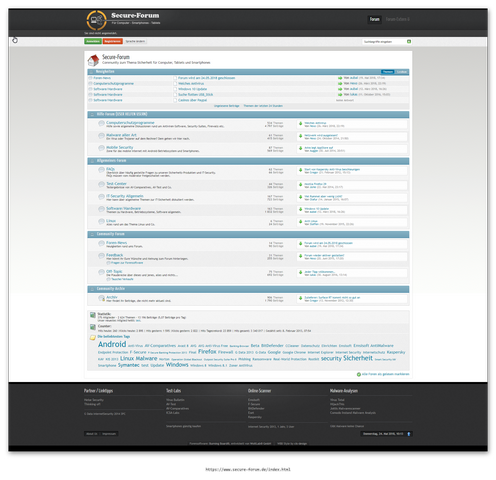Click the locked forum icon beside Archiv
The width and height of the screenshot is (496, 480).
pos(101,298)
